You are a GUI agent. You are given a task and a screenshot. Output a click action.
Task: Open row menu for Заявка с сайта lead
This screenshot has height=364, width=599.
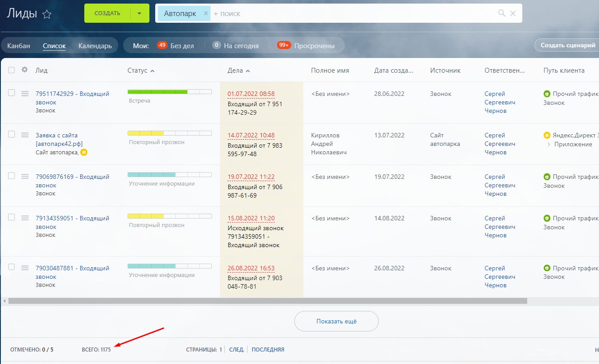tap(25, 135)
